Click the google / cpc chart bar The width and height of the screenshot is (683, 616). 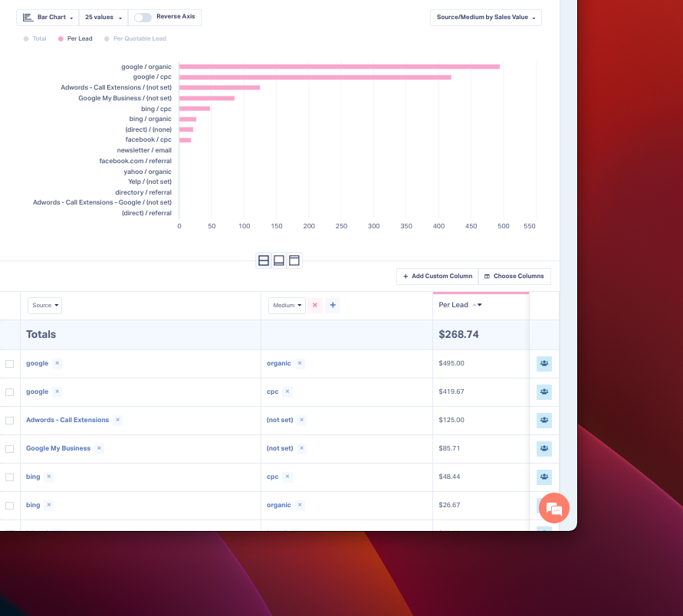pyautogui.click(x=315, y=77)
